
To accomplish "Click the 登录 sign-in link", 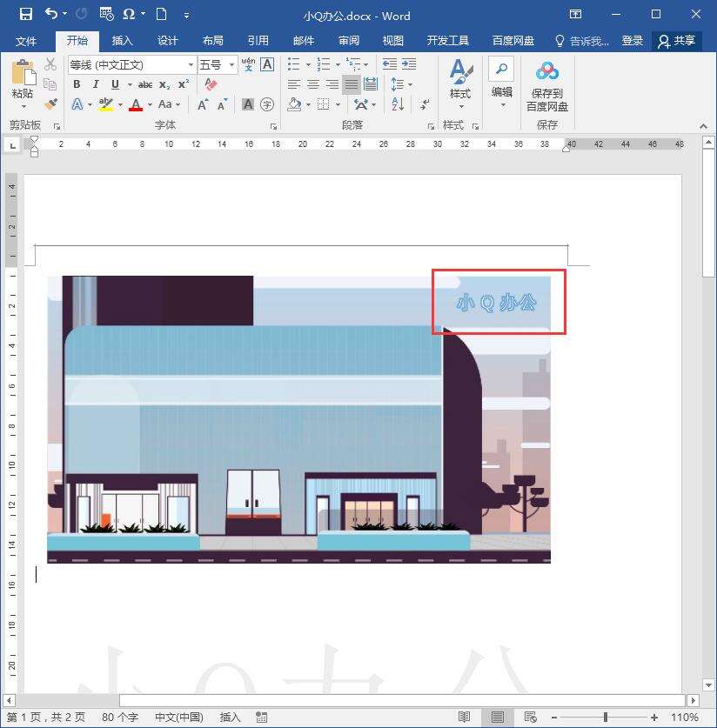I will coord(632,41).
